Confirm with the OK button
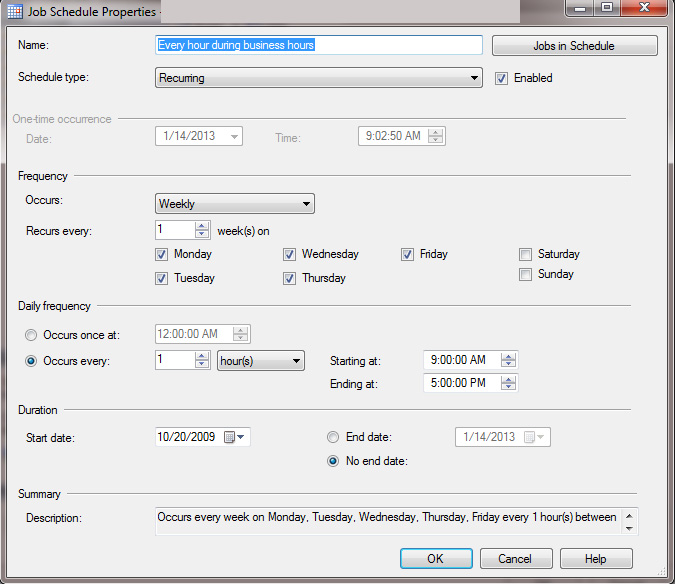 coord(436,559)
